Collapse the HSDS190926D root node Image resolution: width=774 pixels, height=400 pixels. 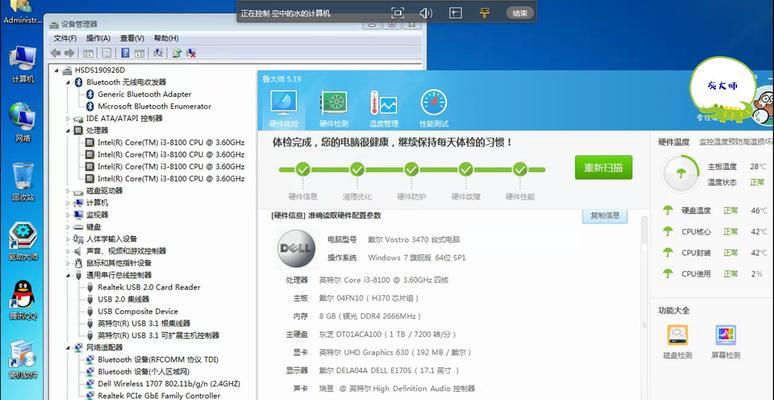pos(57,70)
